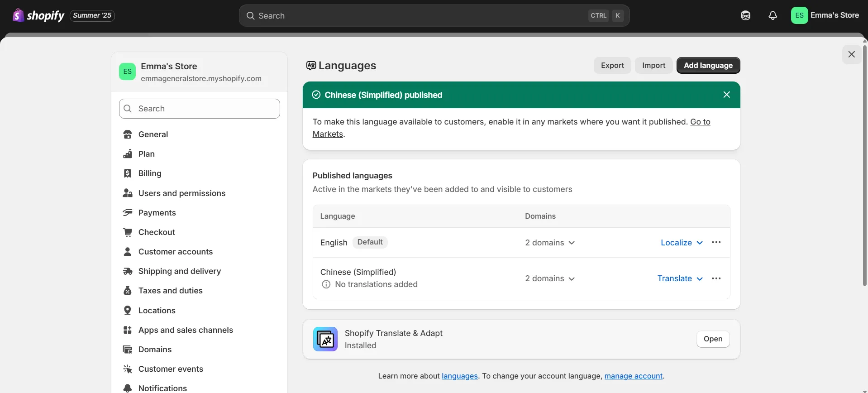The image size is (868, 393).
Task: Click the Billing receipt icon
Action: click(x=128, y=173)
